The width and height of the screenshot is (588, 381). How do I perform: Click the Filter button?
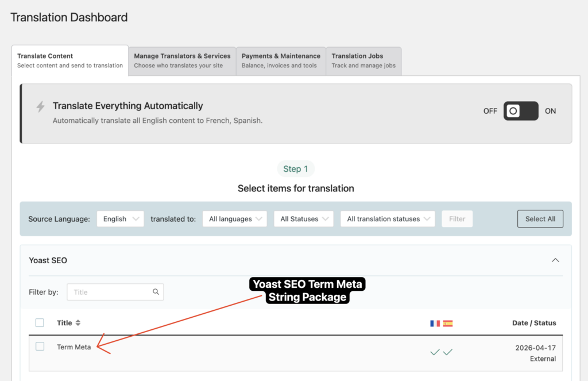point(457,219)
